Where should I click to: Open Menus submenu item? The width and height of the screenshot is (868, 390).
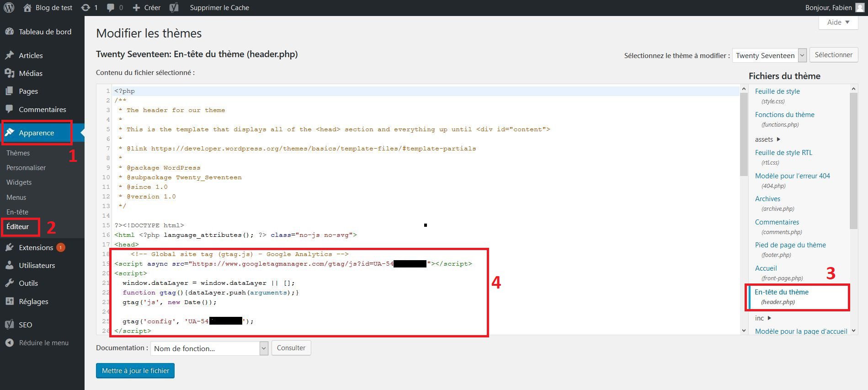[16, 198]
